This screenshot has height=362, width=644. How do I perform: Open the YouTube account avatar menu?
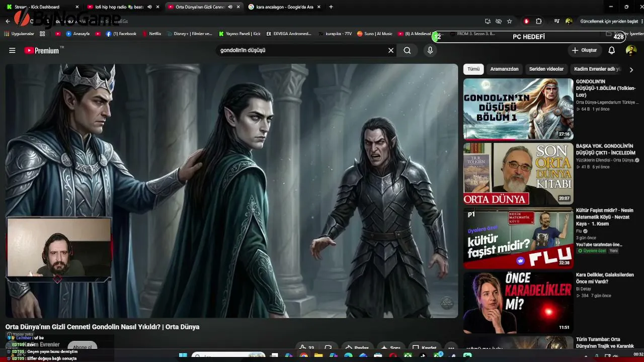pos(631,50)
